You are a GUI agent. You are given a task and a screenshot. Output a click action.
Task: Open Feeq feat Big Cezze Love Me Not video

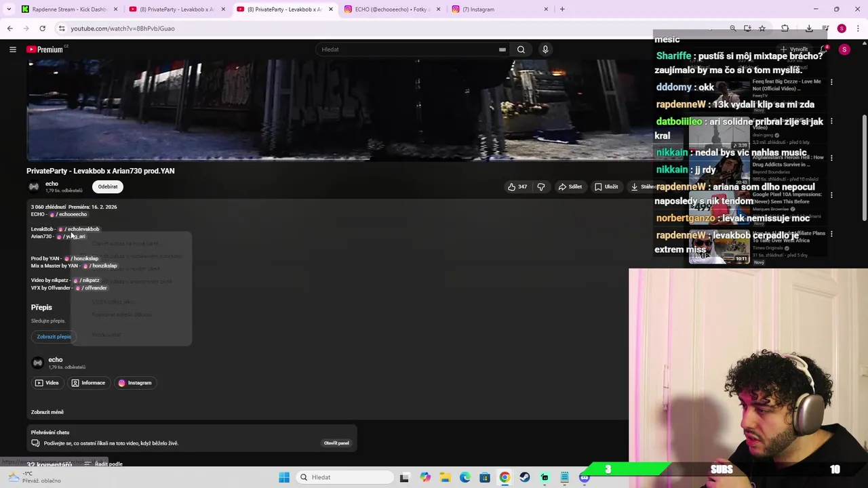(x=786, y=85)
